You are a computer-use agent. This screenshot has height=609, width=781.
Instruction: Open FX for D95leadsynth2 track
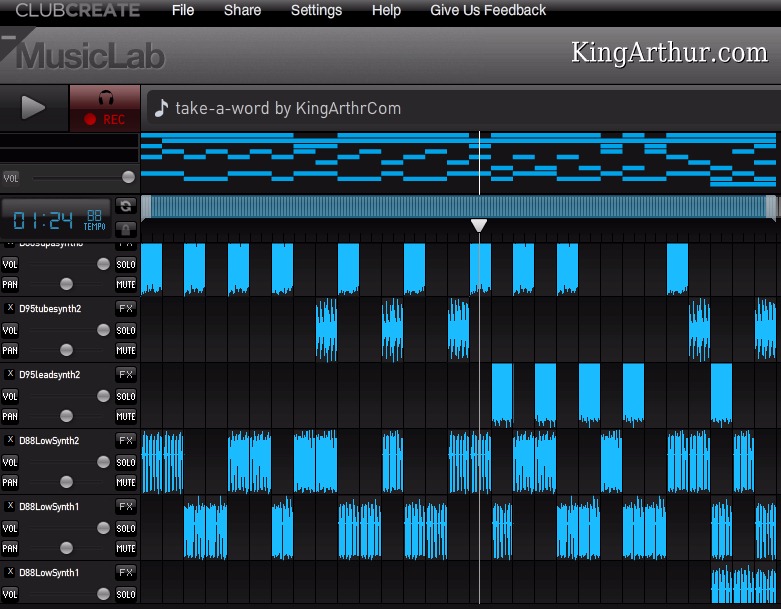tap(126, 374)
